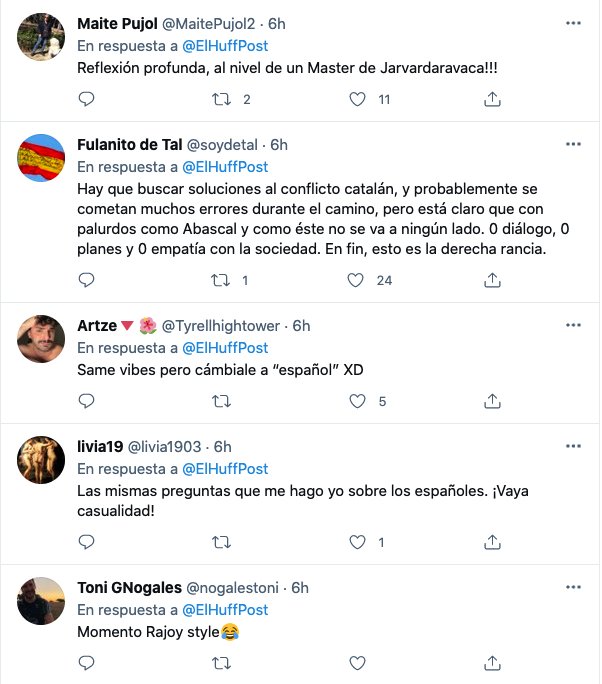
Task: Like Maite Pujol's tweet
Action: coord(357,99)
